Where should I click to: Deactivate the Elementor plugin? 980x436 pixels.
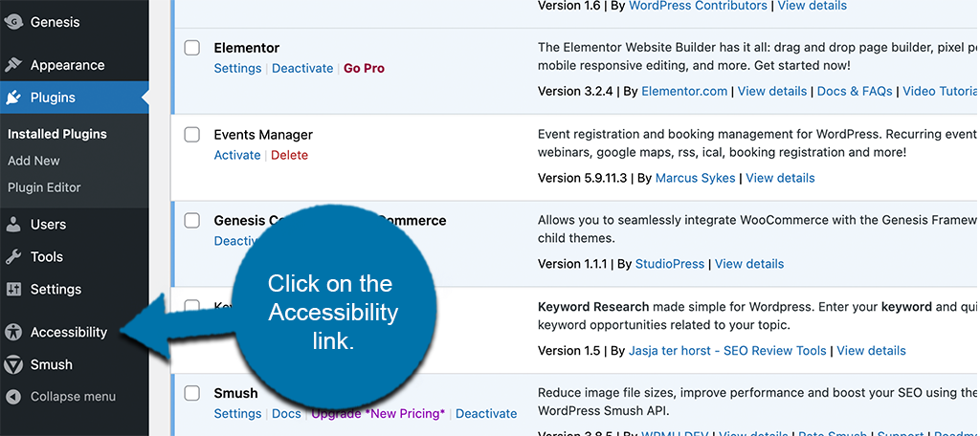[x=302, y=69]
